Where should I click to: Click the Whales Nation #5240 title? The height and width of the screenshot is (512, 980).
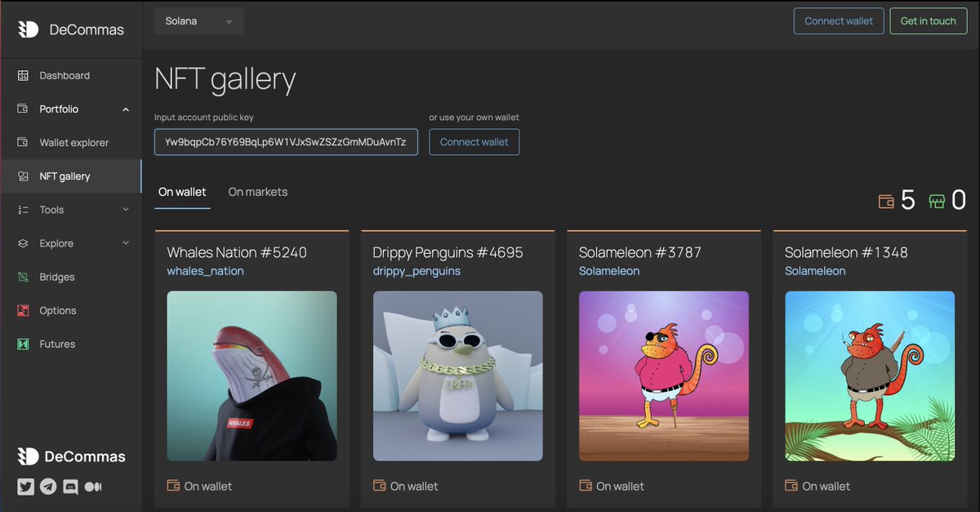click(237, 252)
